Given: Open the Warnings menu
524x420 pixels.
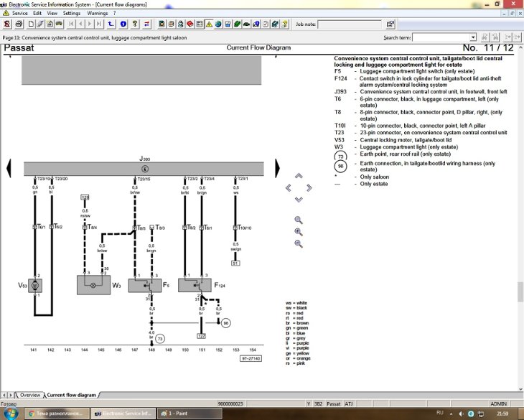Looking at the screenshot, I should click(97, 13).
